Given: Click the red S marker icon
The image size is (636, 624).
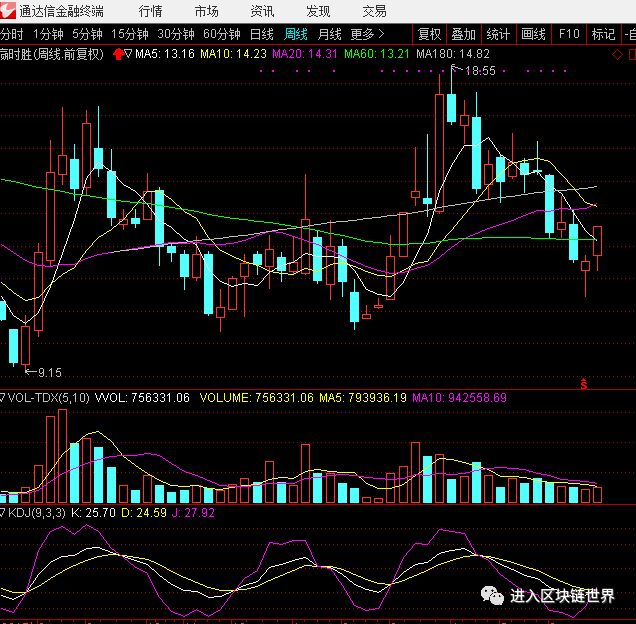Looking at the screenshot, I should (x=584, y=384).
